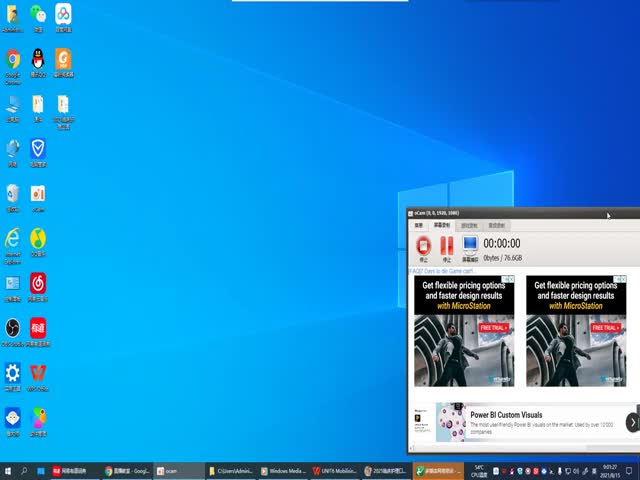
Task: Open the QQ penguin desktop icon
Action: pyautogui.click(x=38, y=59)
